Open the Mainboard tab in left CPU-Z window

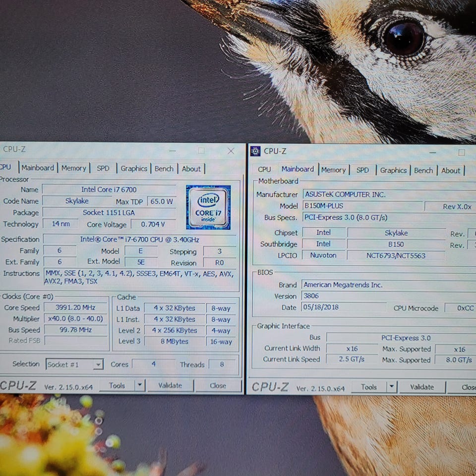click(x=38, y=168)
